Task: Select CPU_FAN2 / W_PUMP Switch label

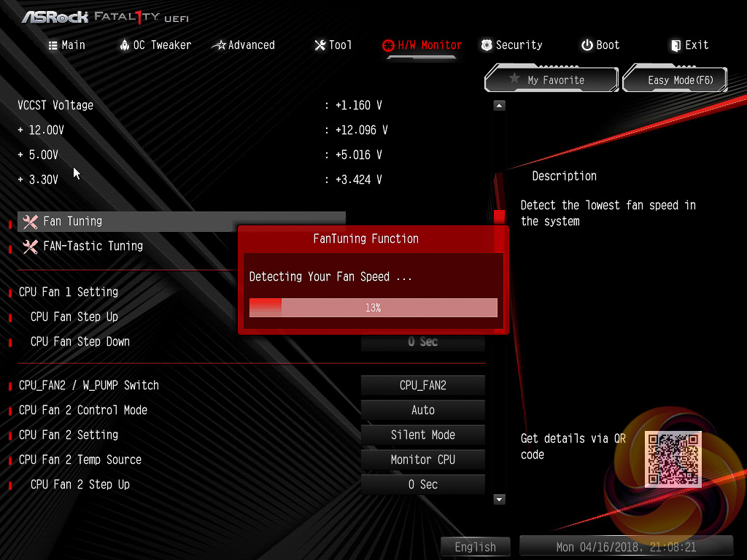Action: [x=88, y=385]
